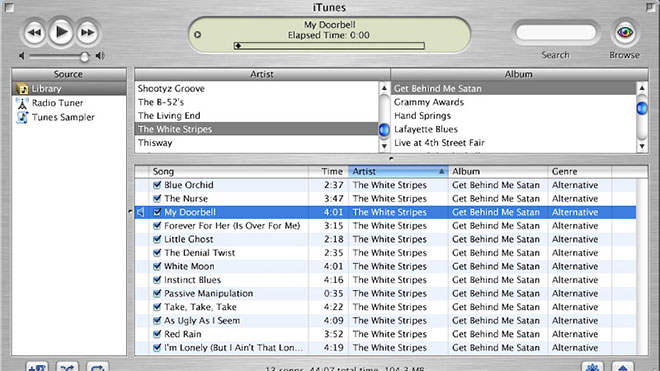This screenshot has height=371, width=660.
Task: Click the speaker icon beside My Doorbell
Action: tap(141, 212)
